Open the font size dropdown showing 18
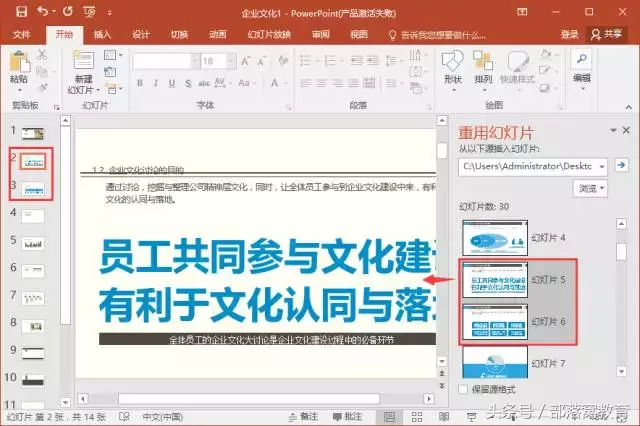The height and width of the screenshot is (426, 640). [x=231, y=61]
